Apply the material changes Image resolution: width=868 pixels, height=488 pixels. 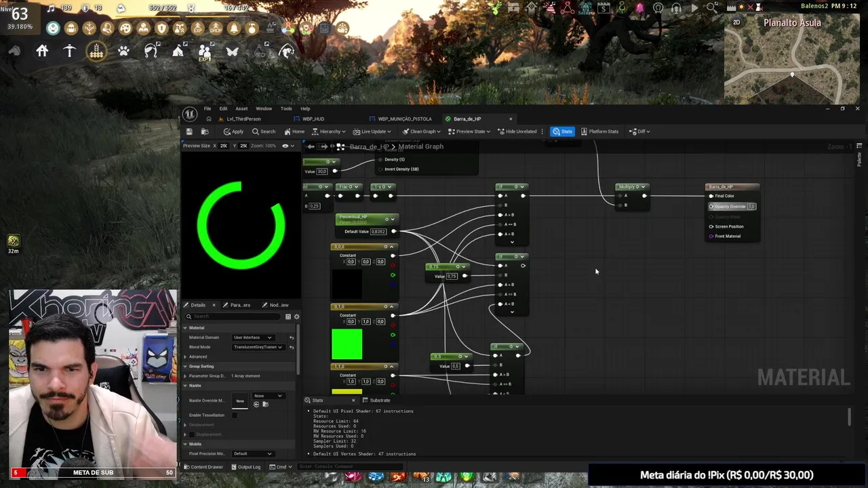click(x=233, y=131)
